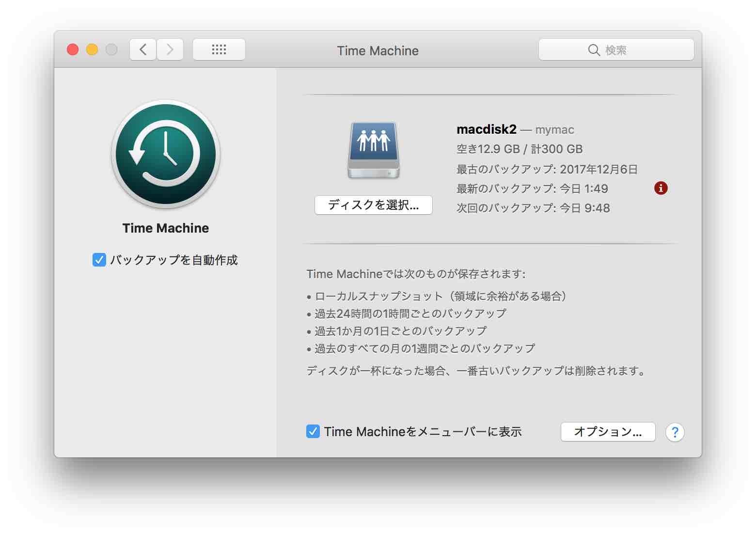The image size is (756, 535).
Task: Go back with the left chevron
Action: pos(143,49)
